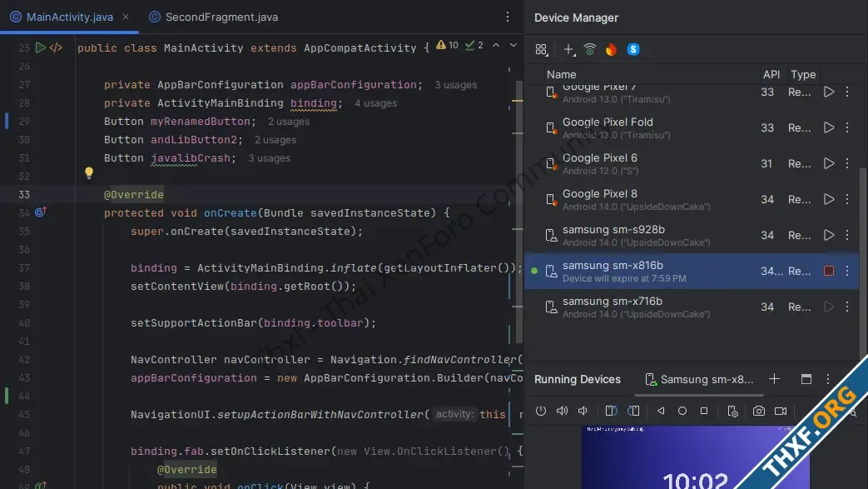
Task: Start the Google Pixel 7 device
Action: [829, 92]
